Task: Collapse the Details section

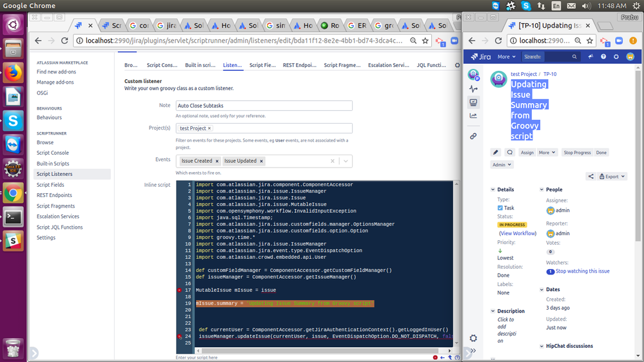Action: click(x=493, y=189)
